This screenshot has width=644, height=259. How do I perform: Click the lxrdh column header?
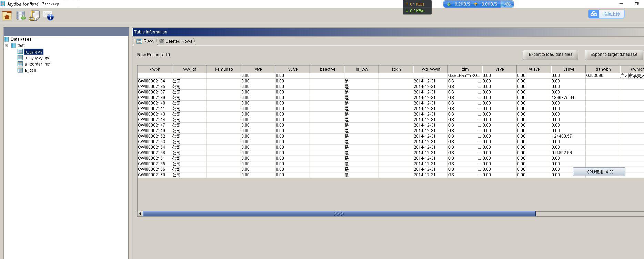[396, 69]
